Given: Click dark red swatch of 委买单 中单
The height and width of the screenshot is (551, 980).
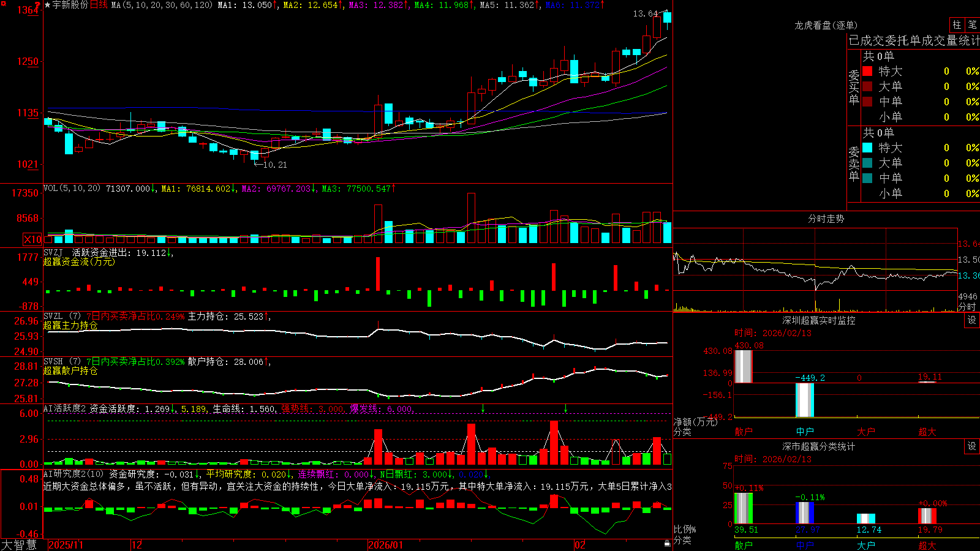Looking at the screenshot, I should coord(867,102).
